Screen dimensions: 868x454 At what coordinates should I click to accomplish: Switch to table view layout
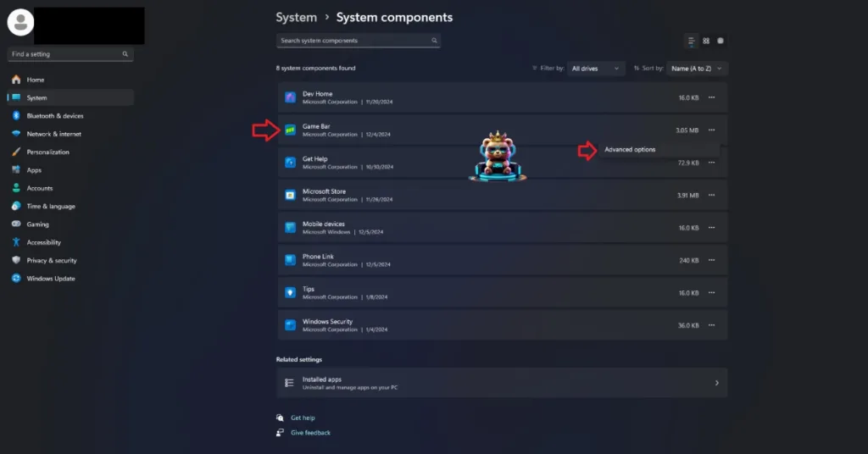click(721, 41)
